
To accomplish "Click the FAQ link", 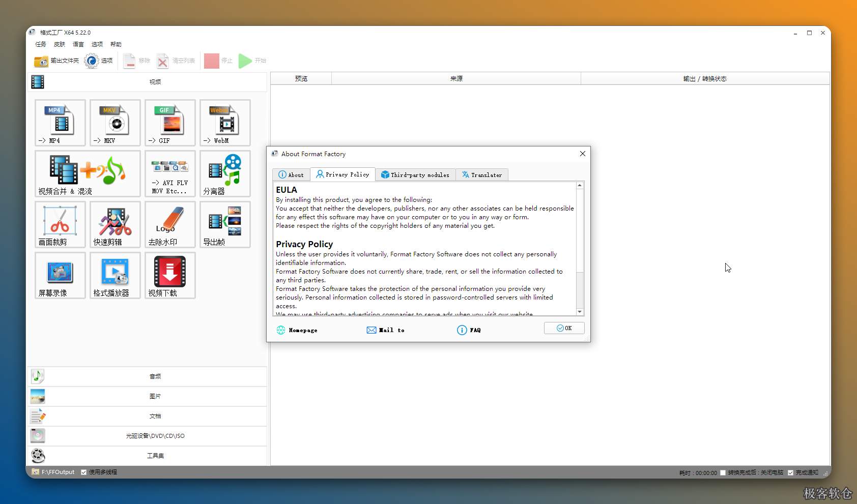I will click(469, 330).
